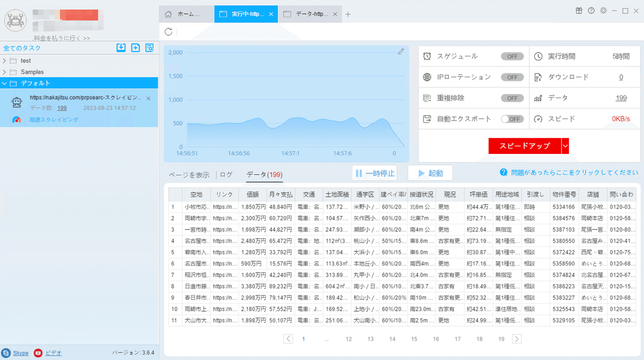Close the nakajitsu task item

point(149,99)
